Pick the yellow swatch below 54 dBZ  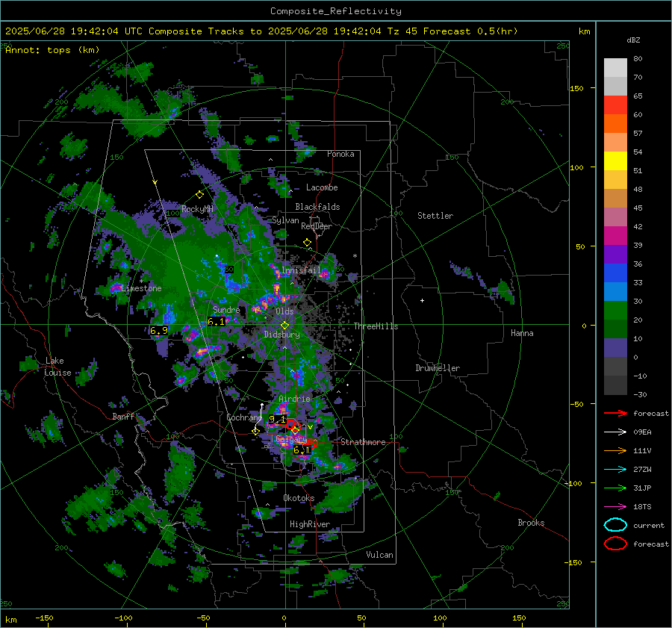click(x=615, y=161)
